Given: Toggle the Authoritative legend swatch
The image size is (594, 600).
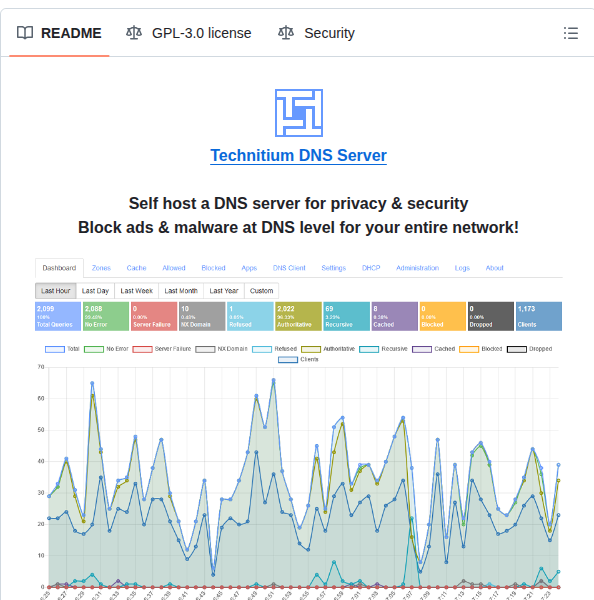Looking at the screenshot, I should tap(311, 349).
